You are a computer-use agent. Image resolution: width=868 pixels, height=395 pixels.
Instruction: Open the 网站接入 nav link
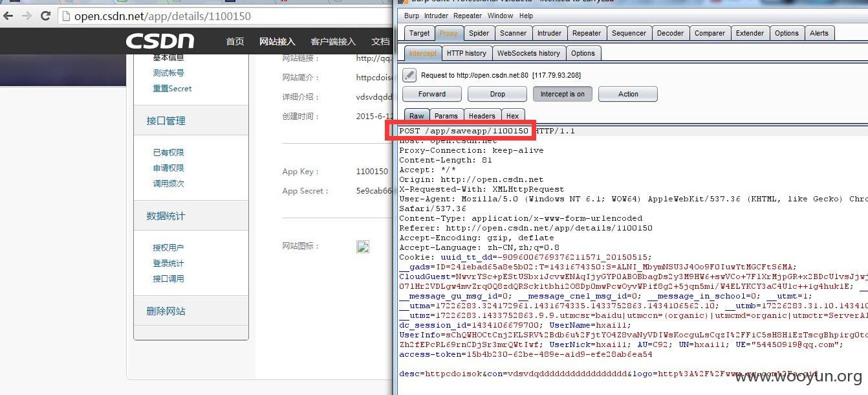[277, 41]
